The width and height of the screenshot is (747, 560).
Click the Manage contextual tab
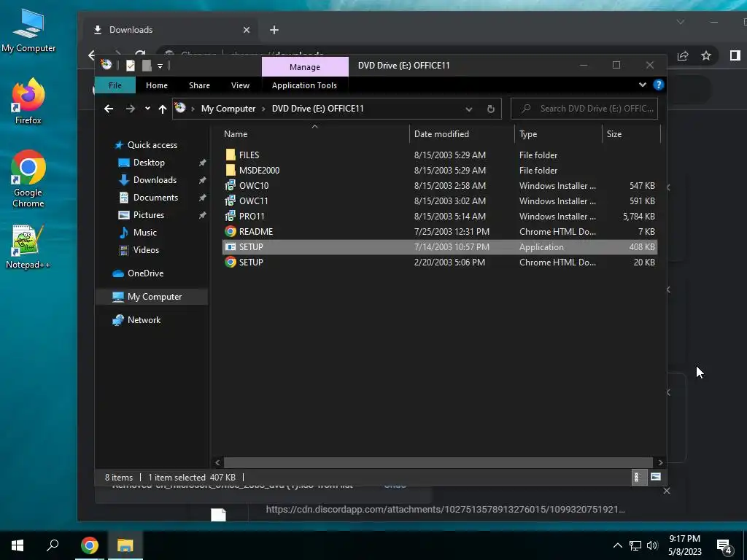point(305,67)
